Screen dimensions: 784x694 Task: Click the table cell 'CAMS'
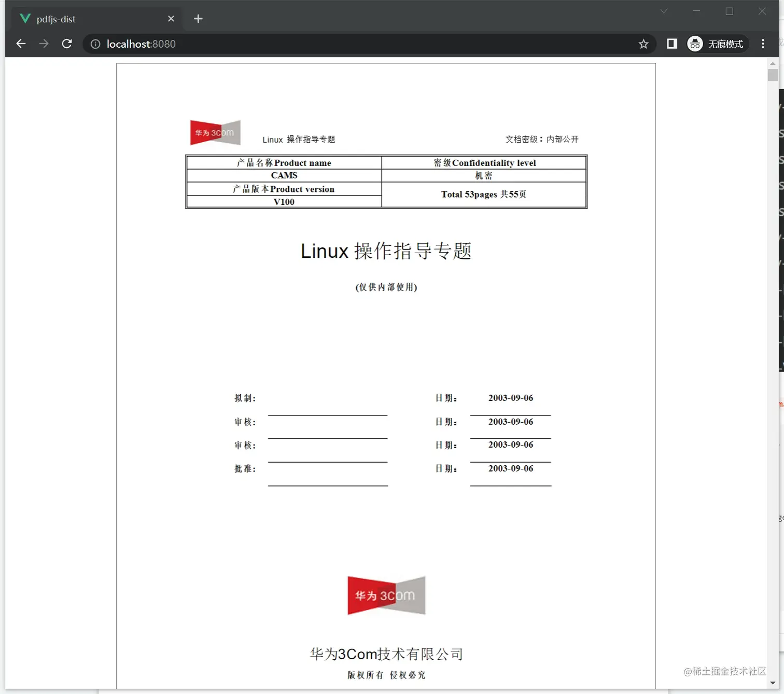tap(284, 175)
